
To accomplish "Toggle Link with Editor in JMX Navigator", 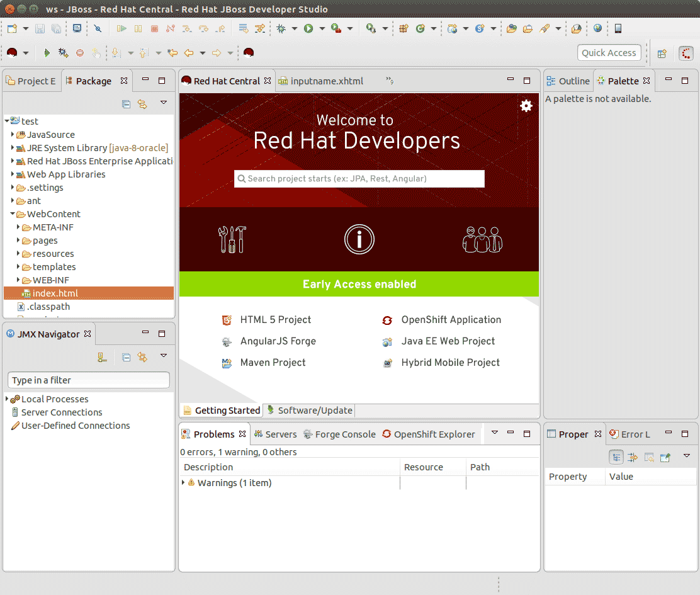I will point(142,357).
